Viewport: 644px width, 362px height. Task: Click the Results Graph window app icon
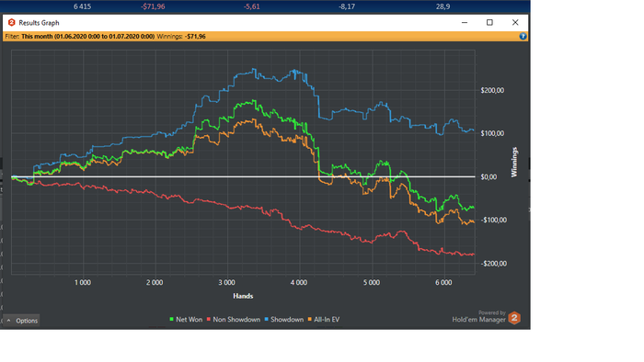(11, 23)
